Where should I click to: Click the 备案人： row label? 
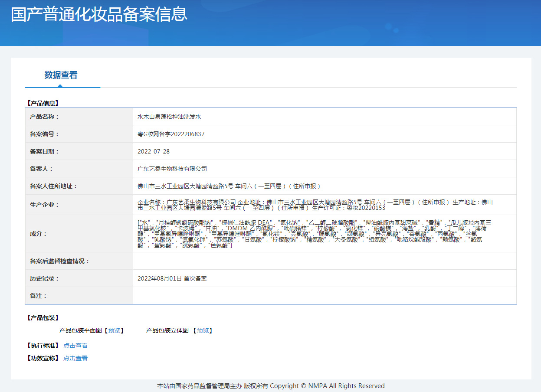41,169
